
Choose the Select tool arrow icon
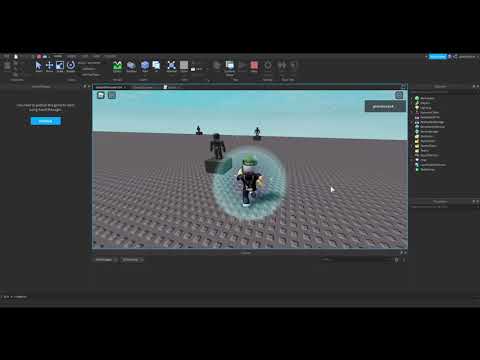(39, 66)
